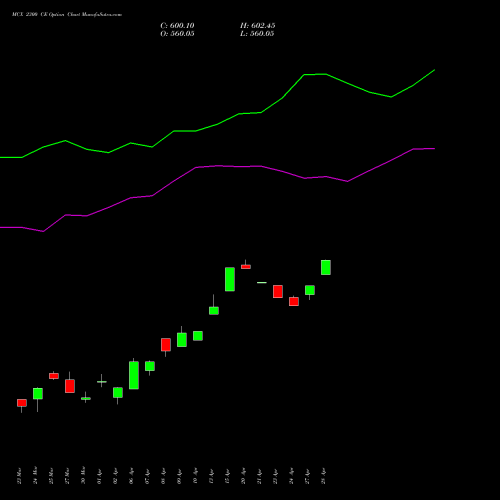Viewport: 500px width, 500px height.
Task: Select the close value 'C: 600.10'
Action: point(177,26)
